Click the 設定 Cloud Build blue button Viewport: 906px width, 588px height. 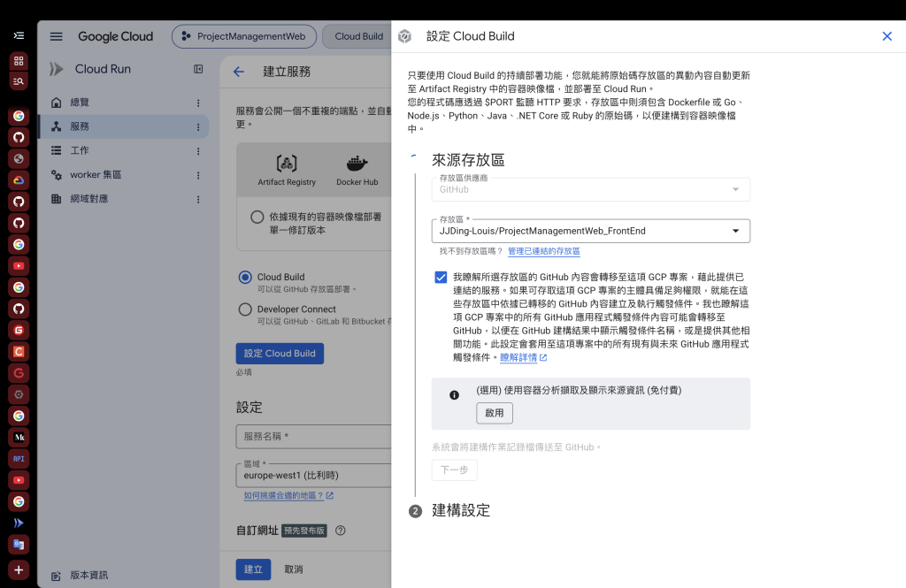(x=280, y=354)
